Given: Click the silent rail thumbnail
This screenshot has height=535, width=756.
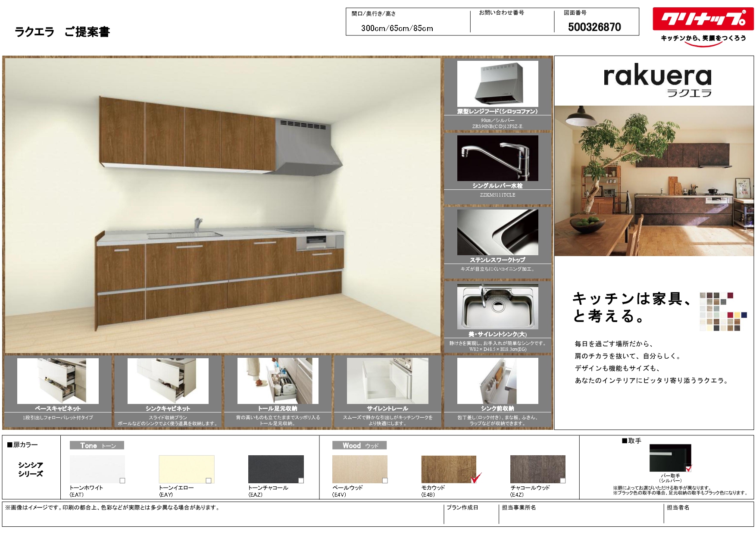Looking at the screenshot, I should tap(387, 381).
